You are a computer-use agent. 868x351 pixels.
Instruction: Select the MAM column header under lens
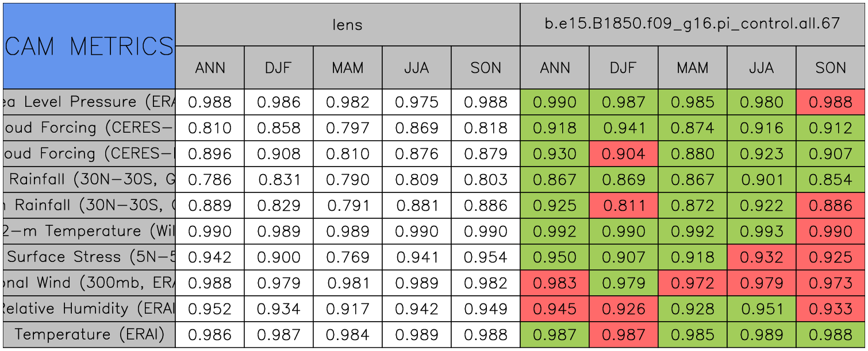pos(347,68)
